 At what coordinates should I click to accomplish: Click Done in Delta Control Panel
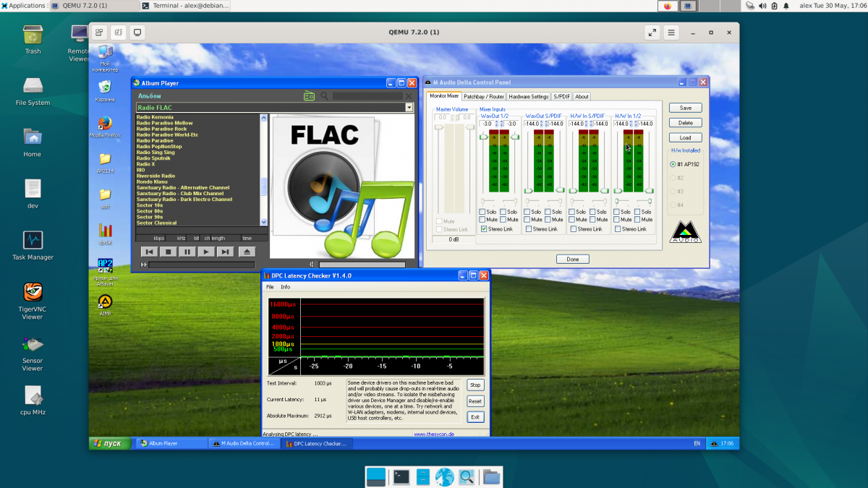click(x=573, y=259)
